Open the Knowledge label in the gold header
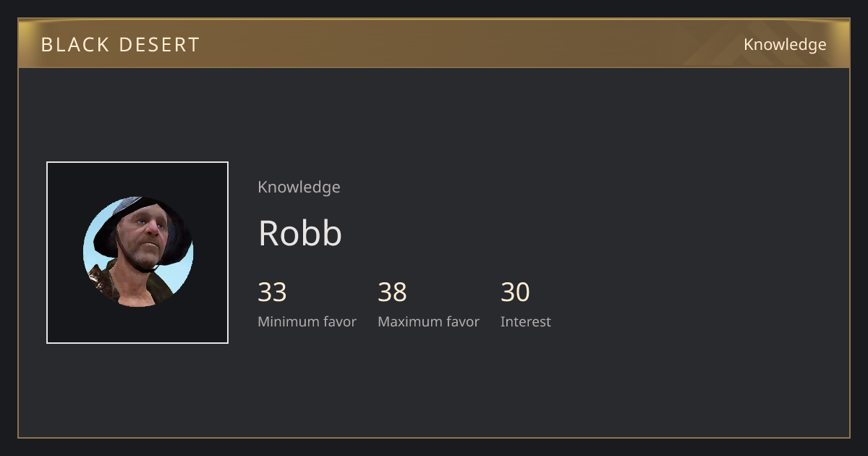 (785, 44)
